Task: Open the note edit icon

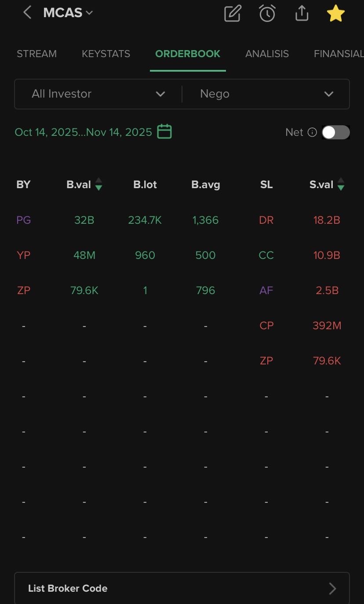Action: 233,14
